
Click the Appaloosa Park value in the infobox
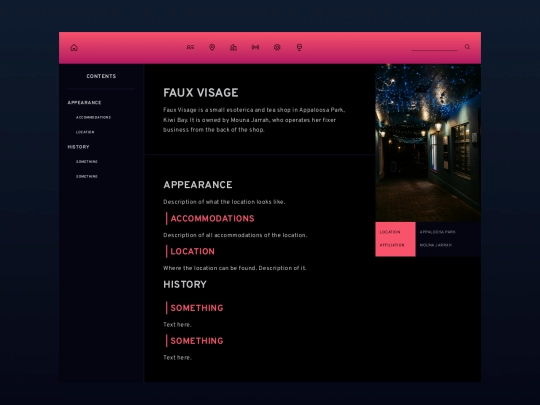437,232
